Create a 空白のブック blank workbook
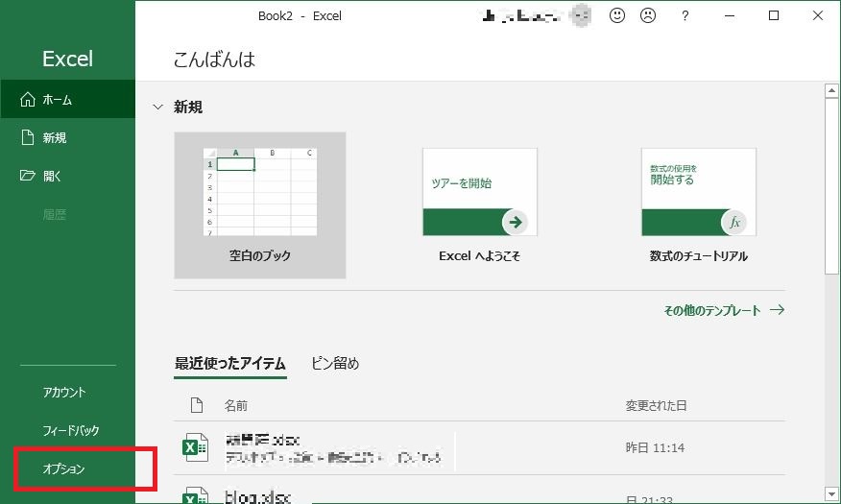 pos(259,205)
